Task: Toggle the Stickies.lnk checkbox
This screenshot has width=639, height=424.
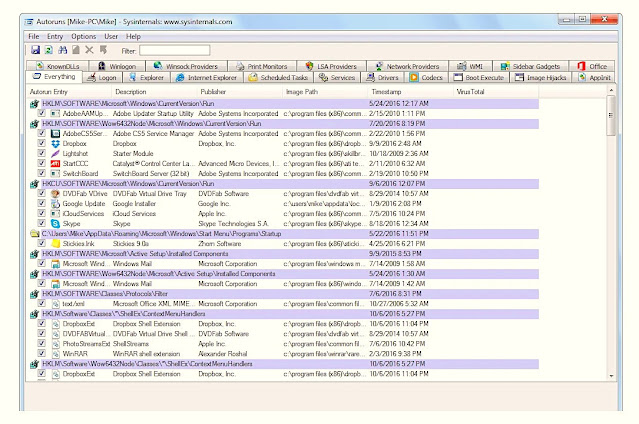Action: pos(41,243)
